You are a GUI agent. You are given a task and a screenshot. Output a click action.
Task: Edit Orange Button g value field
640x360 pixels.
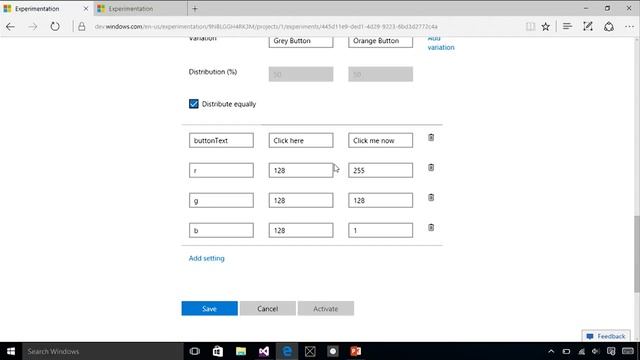tap(380, 200)
